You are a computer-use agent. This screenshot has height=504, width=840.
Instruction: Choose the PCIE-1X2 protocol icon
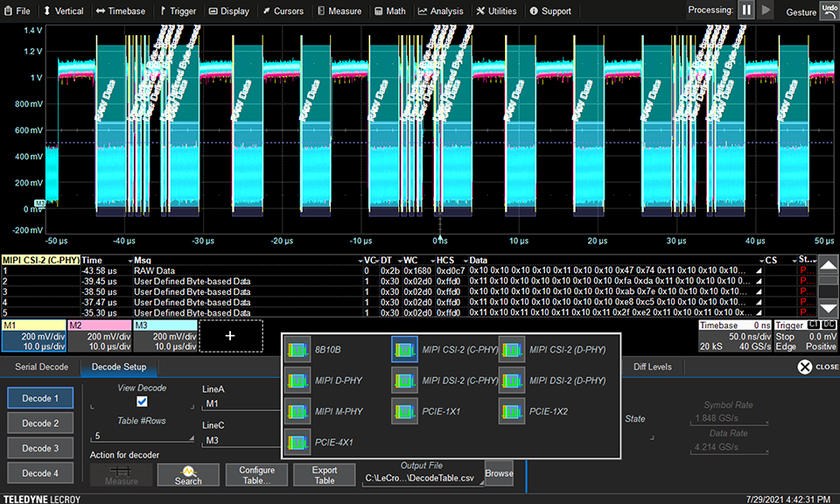[512, 411]
